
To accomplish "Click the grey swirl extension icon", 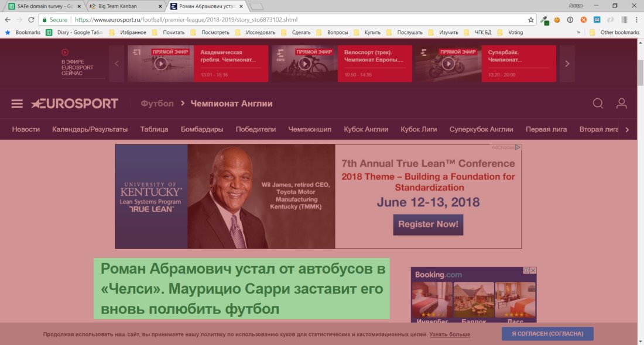I will pos(610,20).
